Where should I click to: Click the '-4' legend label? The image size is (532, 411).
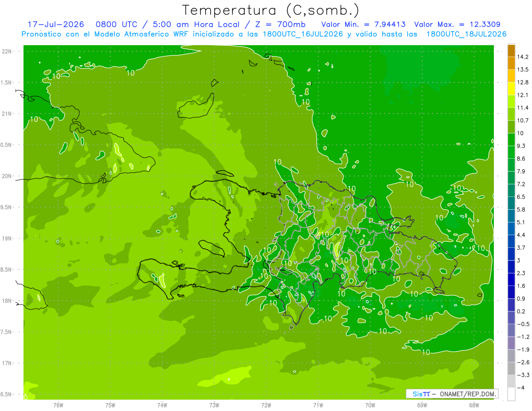click(520, 388)
